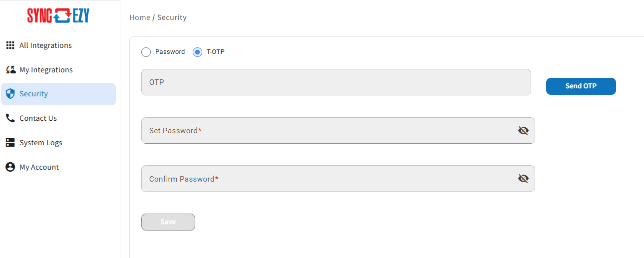Click the Home breadcrumb link
Viewport: 644px width, 258px height.
coord(140,17)
